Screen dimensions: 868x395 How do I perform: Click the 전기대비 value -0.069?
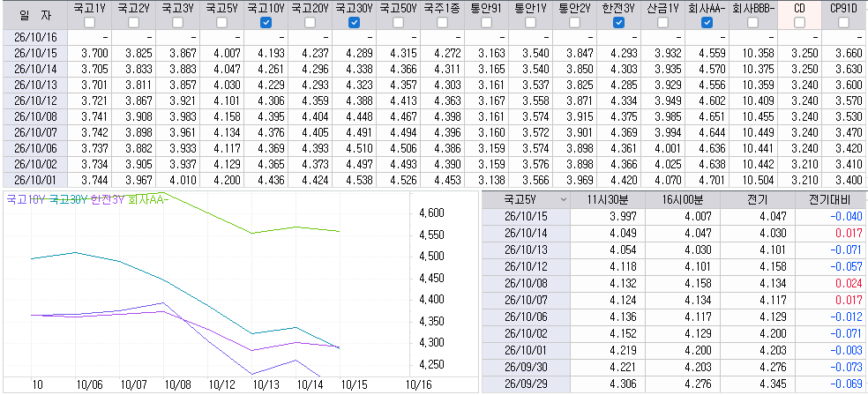[845, 384]
